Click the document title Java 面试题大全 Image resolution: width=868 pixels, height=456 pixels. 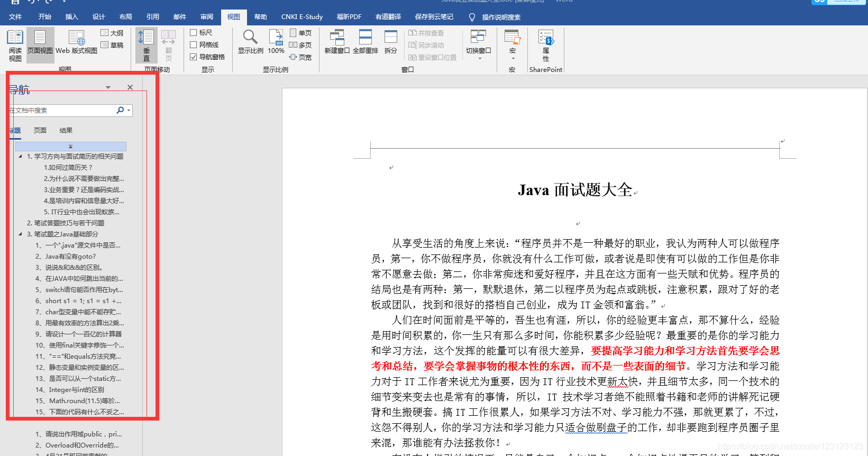tap(575, 190)
